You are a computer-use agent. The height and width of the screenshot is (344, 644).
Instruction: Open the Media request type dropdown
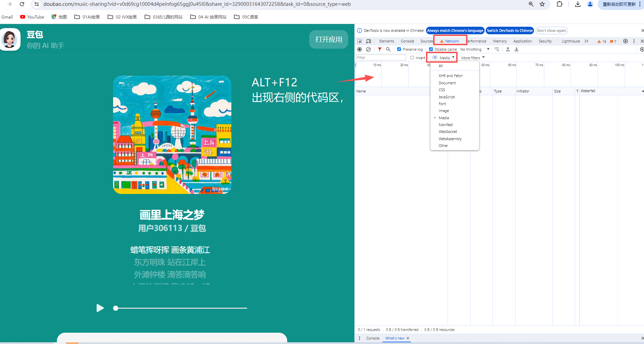click(x=443, y=58)
